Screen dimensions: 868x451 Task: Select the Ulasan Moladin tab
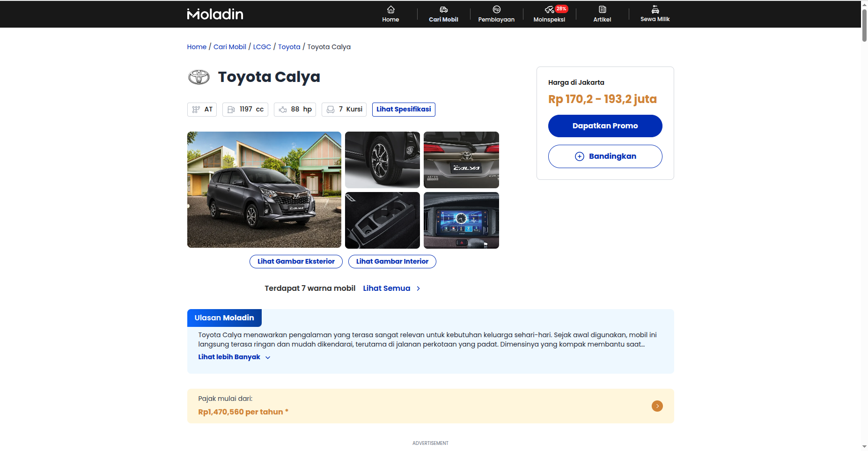(224, 318)
